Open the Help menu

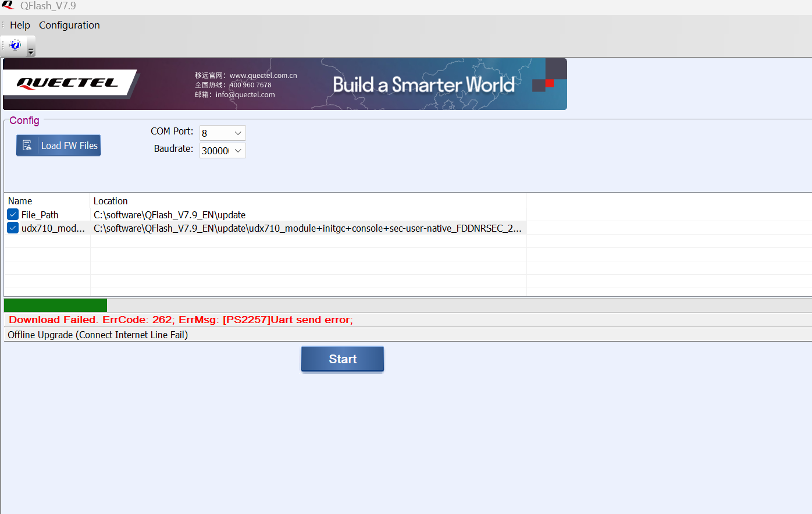[20, 25]
